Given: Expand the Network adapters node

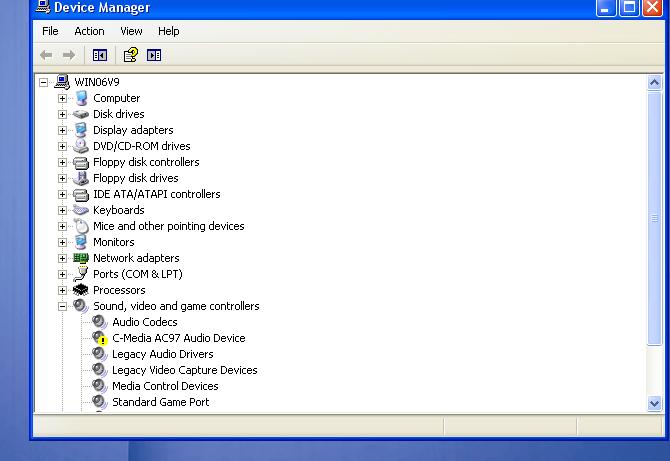Looking at the screenshot, I should 62,258.
